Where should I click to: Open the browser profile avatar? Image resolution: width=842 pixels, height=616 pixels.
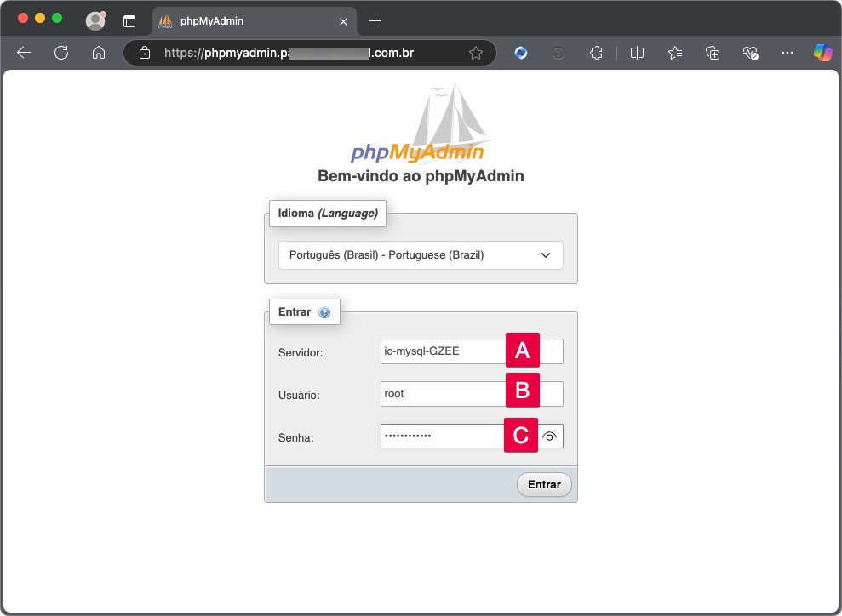(x=95, y=21)
